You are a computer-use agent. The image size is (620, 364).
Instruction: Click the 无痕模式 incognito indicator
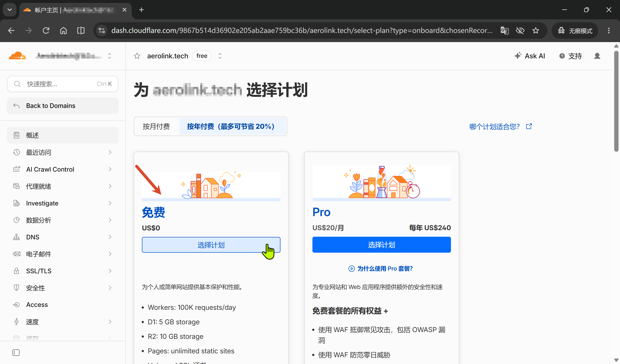click(574, 30)
